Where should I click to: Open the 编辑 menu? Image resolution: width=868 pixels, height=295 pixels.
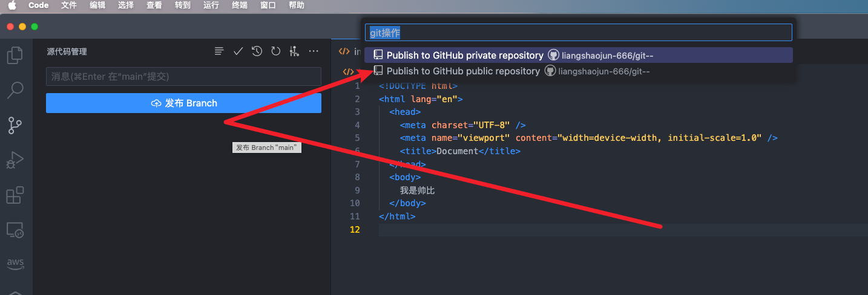tap(97, 5)
